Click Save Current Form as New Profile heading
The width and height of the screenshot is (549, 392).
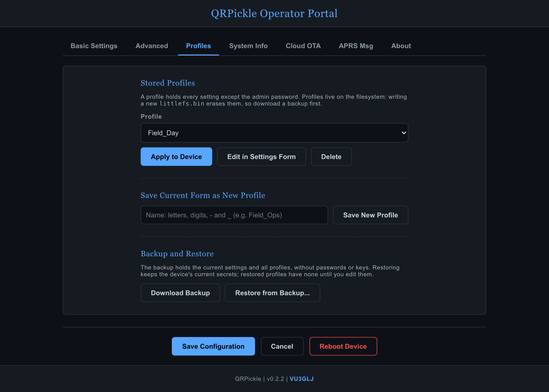(x=203, y=195)
